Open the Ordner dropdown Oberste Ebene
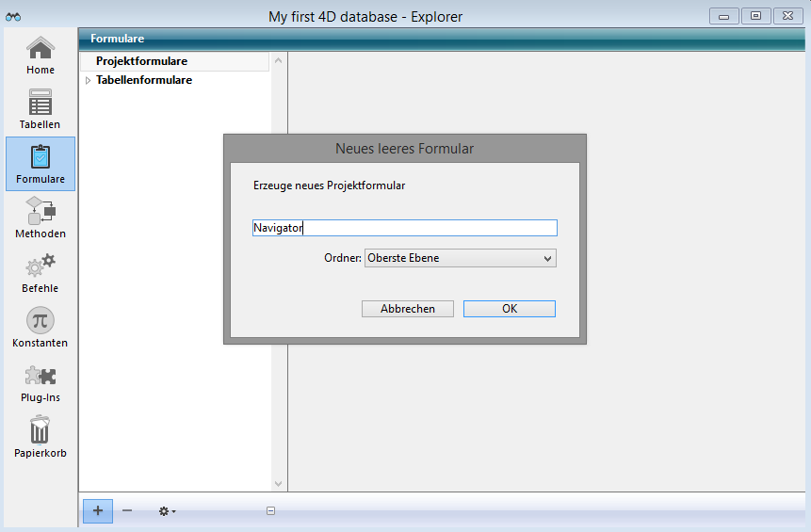Screen dimensions: 811x532 coord(461,258)
